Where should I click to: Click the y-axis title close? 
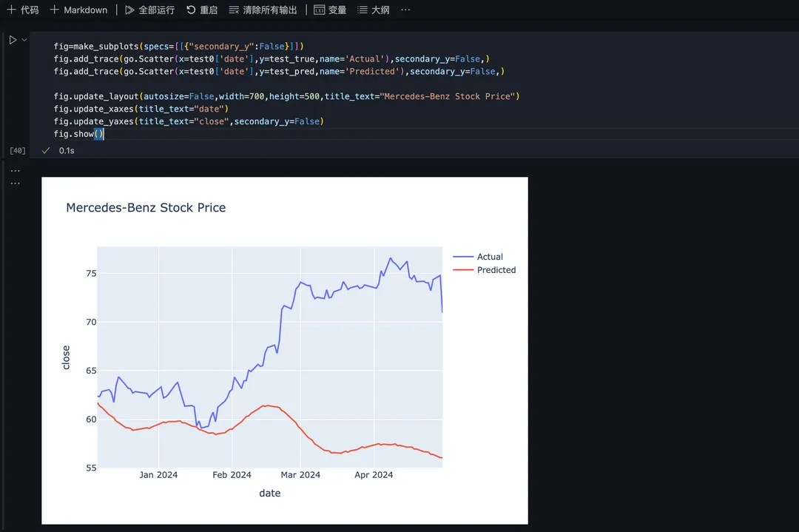tap(66, 357)
